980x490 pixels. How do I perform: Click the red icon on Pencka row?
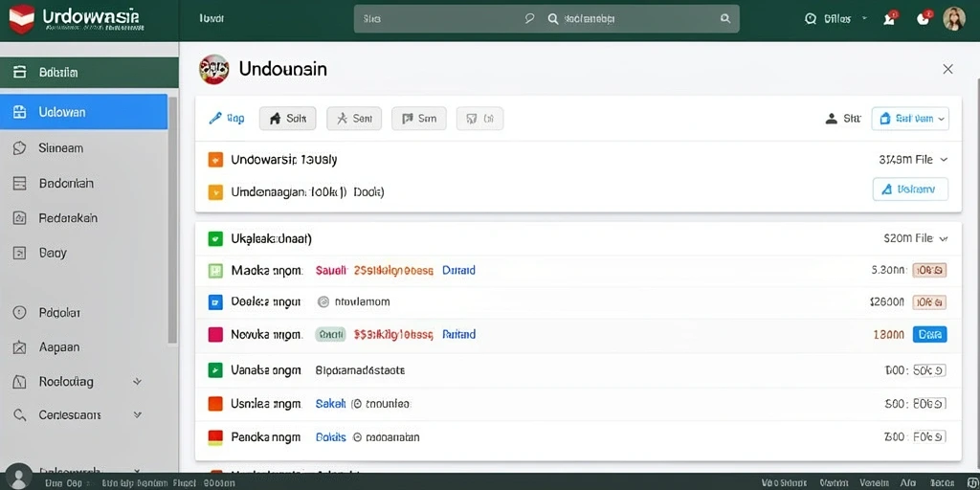pos(215,436)
